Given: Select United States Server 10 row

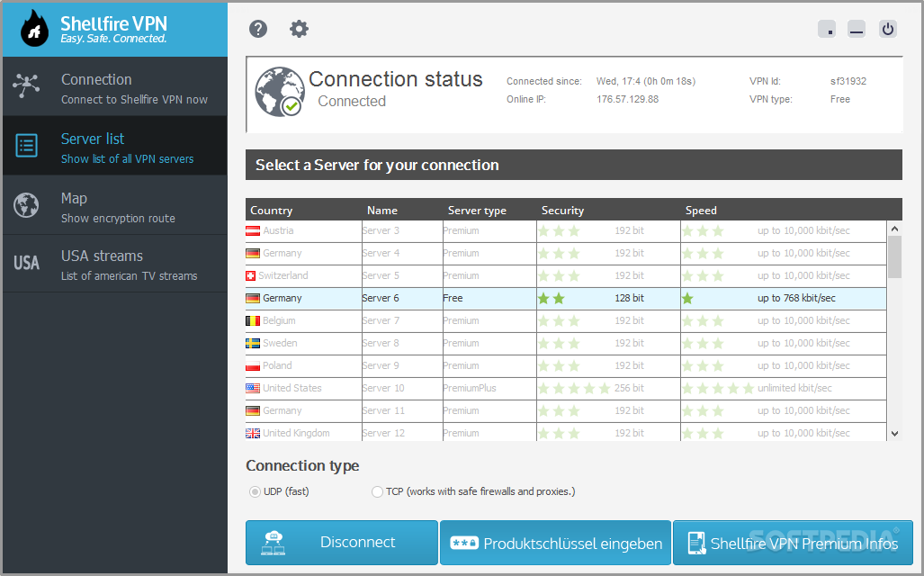Looking at the screenshot, I should (566, 389).
